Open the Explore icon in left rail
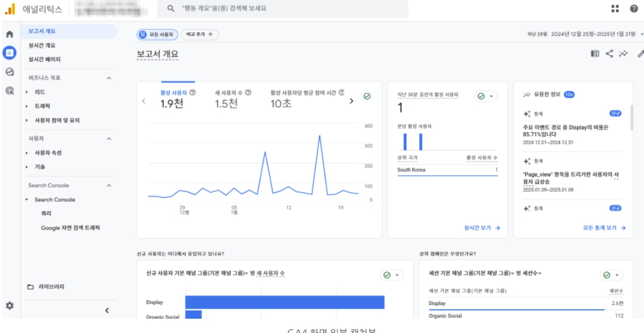 click(x=10, y=71)
